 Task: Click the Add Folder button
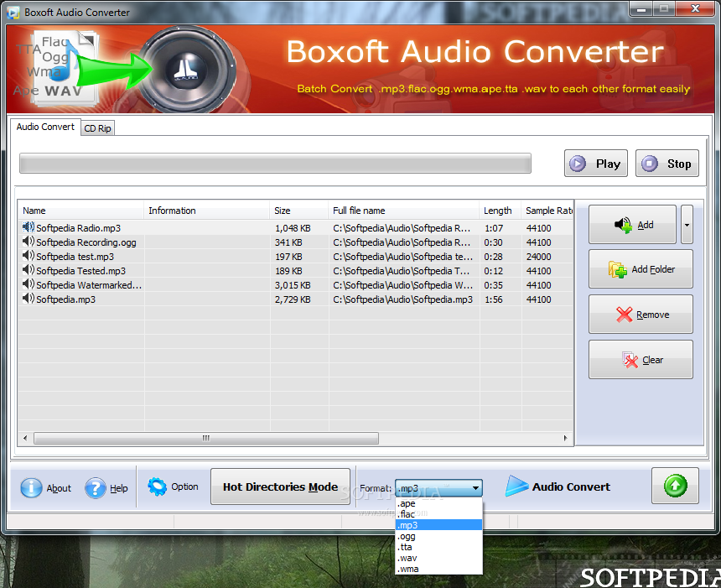[x=641, y=269]
